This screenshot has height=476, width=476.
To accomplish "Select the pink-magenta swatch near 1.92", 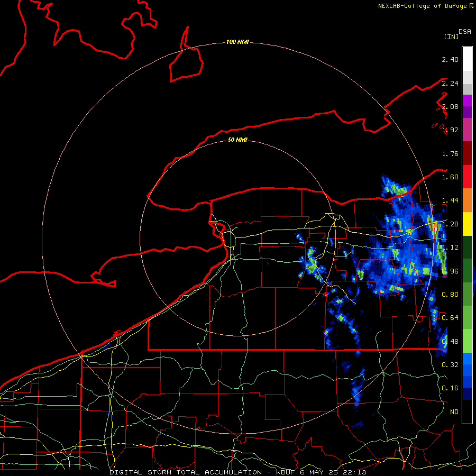I will [467, 130].
